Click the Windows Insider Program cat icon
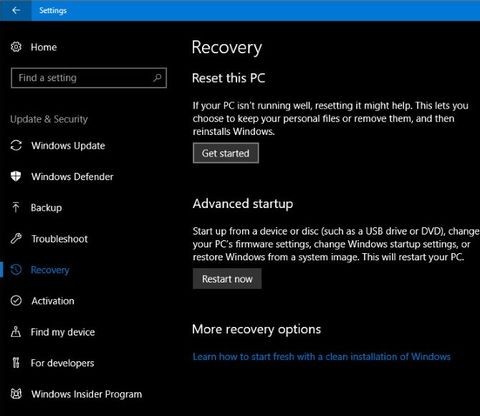Viewport: 480px width, 416px height. [16, 394]
